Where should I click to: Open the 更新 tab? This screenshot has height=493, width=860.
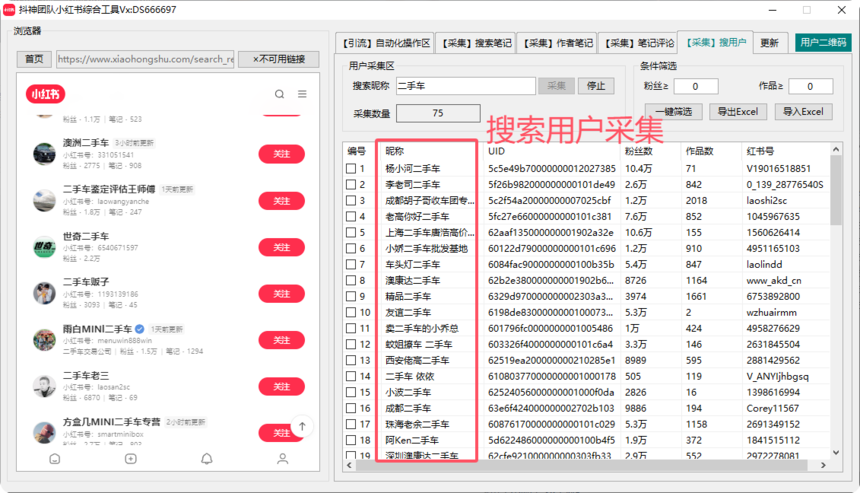click(770, 43)
